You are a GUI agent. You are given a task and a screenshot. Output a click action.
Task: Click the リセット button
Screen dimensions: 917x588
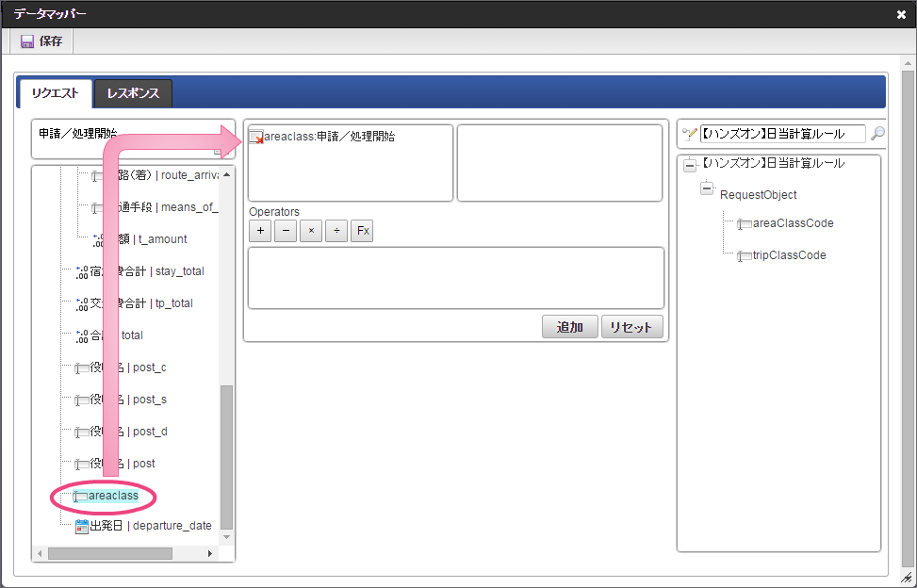pos(631,327)
